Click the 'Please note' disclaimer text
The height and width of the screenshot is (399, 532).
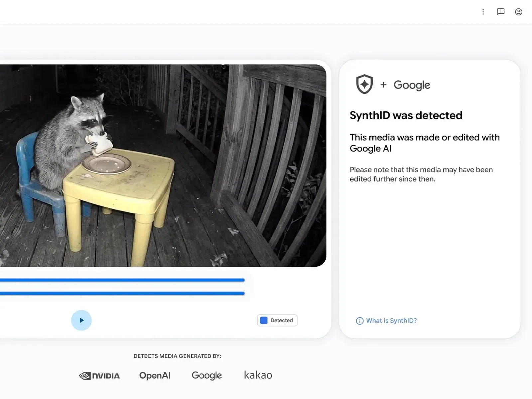421,174
